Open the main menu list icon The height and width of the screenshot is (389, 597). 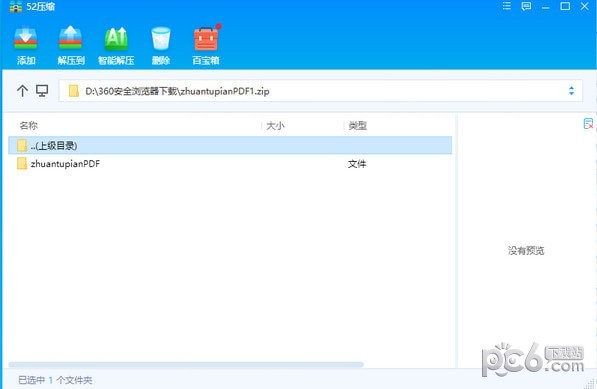506,6
